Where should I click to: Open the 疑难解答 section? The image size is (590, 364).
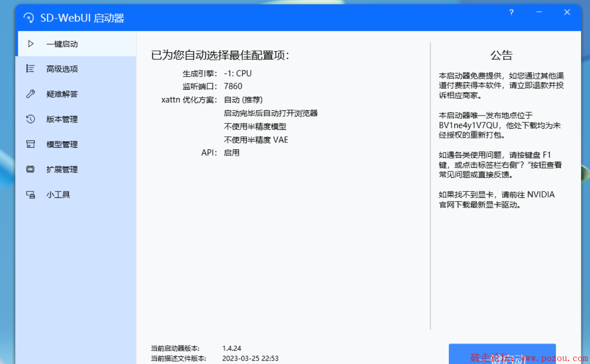62,94
